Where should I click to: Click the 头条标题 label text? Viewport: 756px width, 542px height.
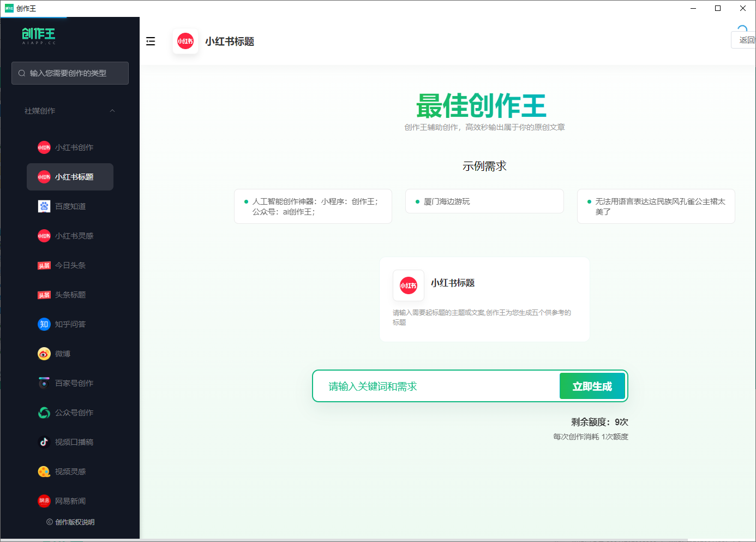(x=70, y=295)
